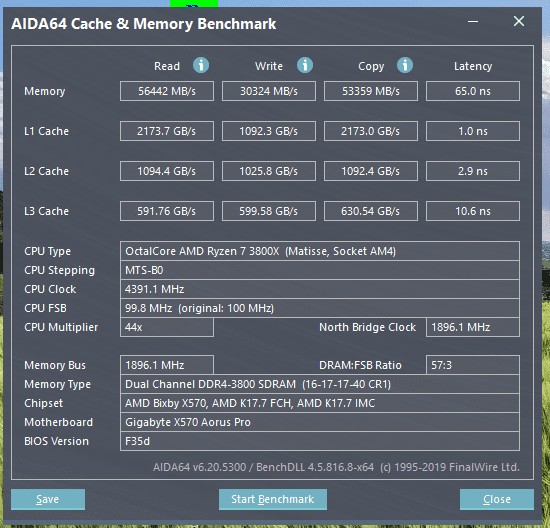The width and height of the screenshot is (550, 528).
Task: Save the benchmark results
Action: 48,499
